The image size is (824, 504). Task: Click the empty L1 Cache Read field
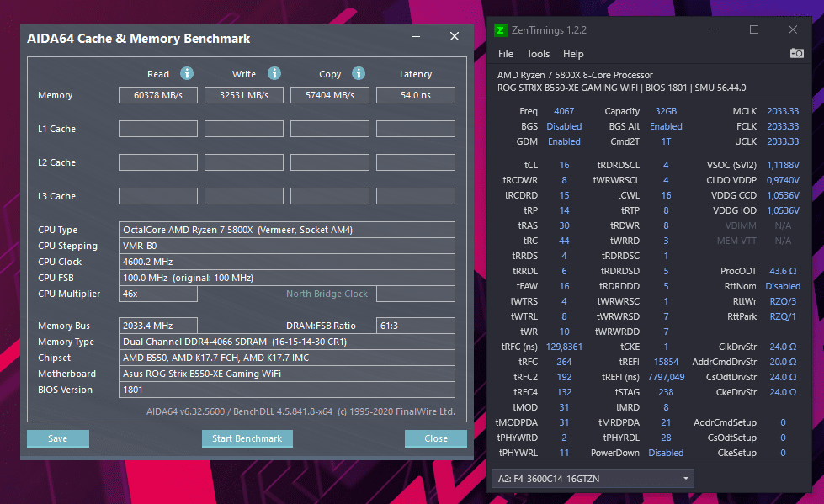coord(158,129)
